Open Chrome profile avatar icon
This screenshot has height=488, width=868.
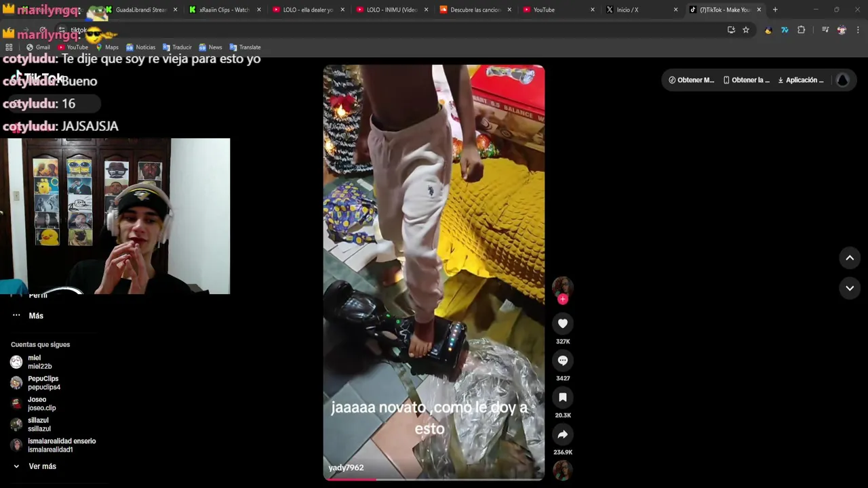(x=842, y=30)
